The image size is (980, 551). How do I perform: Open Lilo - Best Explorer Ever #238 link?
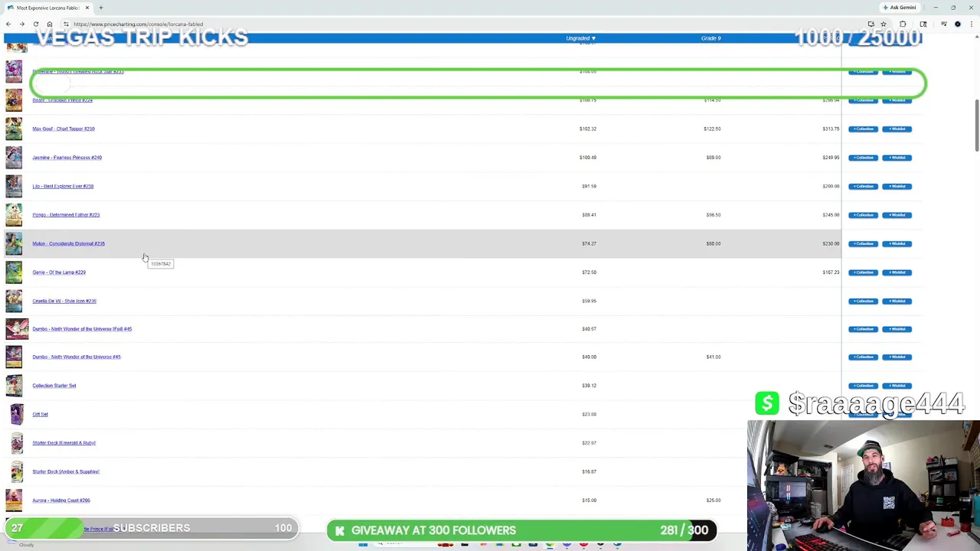tap(63, 186)
